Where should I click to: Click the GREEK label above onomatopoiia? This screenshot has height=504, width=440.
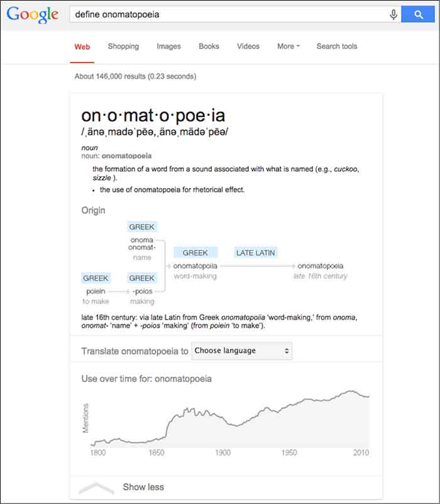195,252
